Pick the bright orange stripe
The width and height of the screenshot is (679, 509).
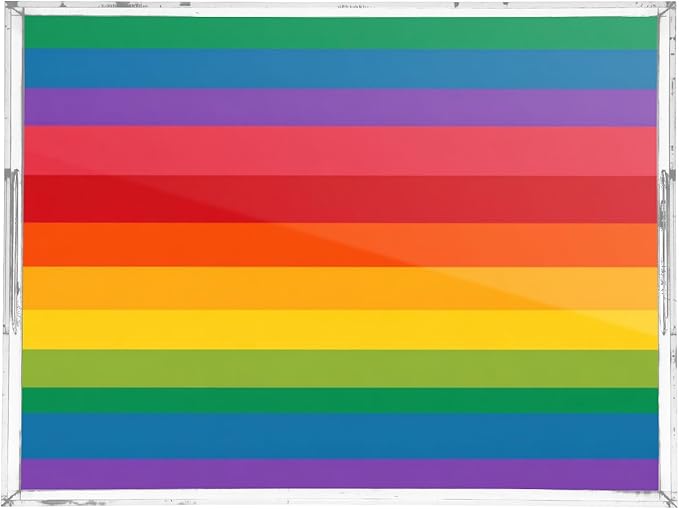[341, 245]
